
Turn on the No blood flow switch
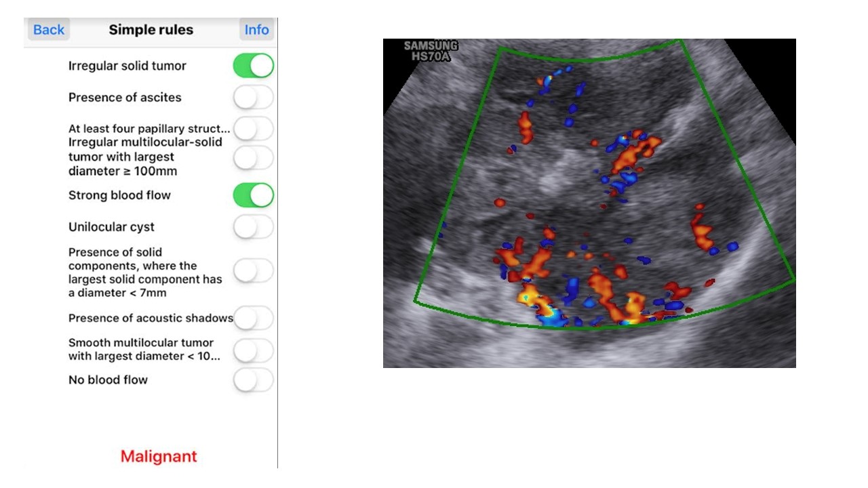(x=253, y=380)
